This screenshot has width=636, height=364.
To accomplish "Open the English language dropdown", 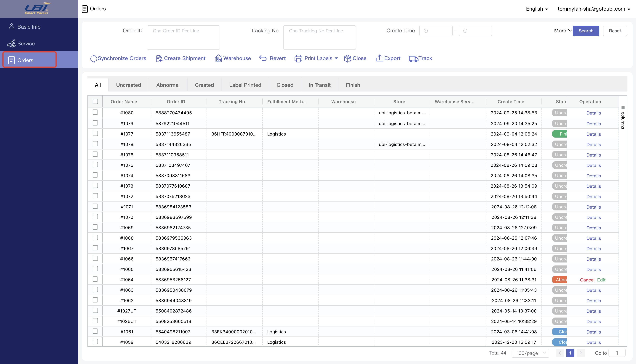I will (537, 9).
